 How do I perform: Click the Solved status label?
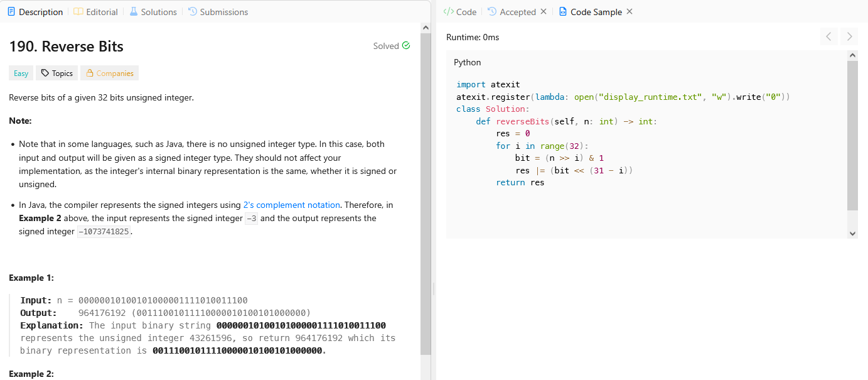click(386, 46)
